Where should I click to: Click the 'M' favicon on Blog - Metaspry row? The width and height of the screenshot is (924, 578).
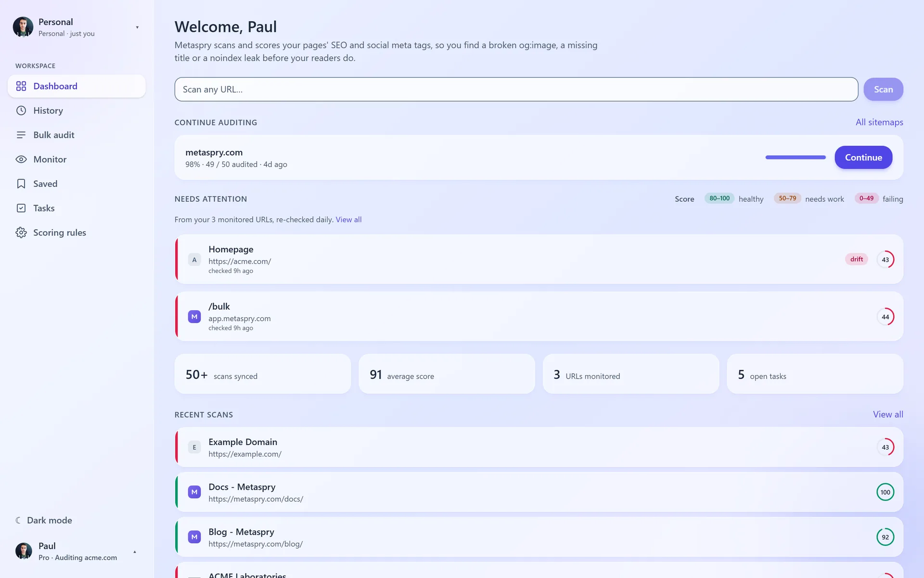click(x=194, y=537)
